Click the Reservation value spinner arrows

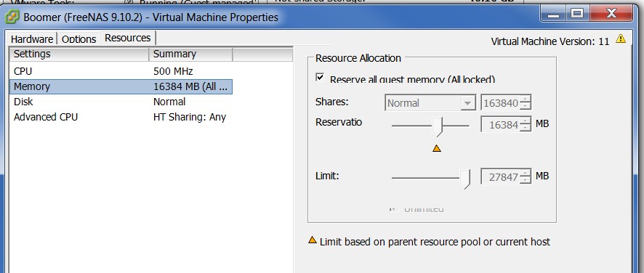click(526, 124)
